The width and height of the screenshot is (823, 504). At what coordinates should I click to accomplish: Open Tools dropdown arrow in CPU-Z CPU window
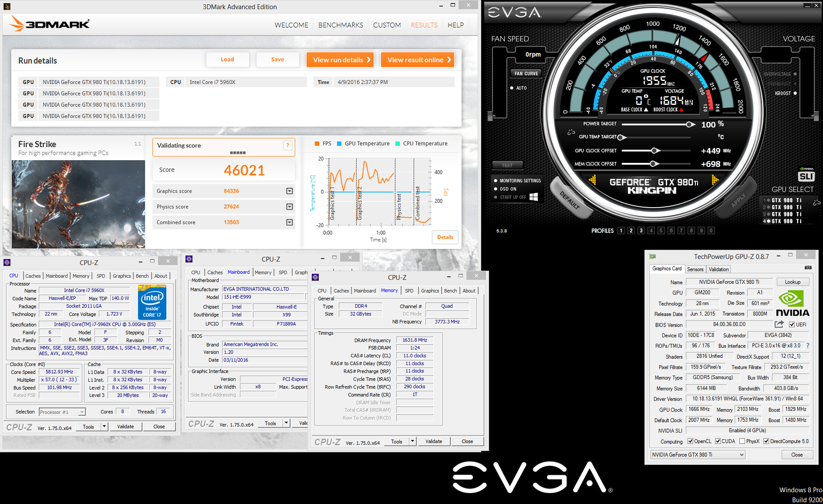tap(104, 426)
